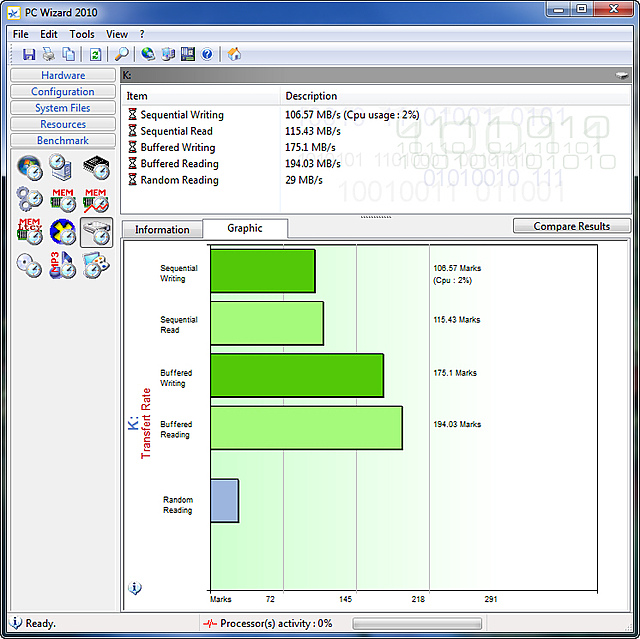
Task: Click the Print toolbar icon
Action: click(x=49, y=54)
